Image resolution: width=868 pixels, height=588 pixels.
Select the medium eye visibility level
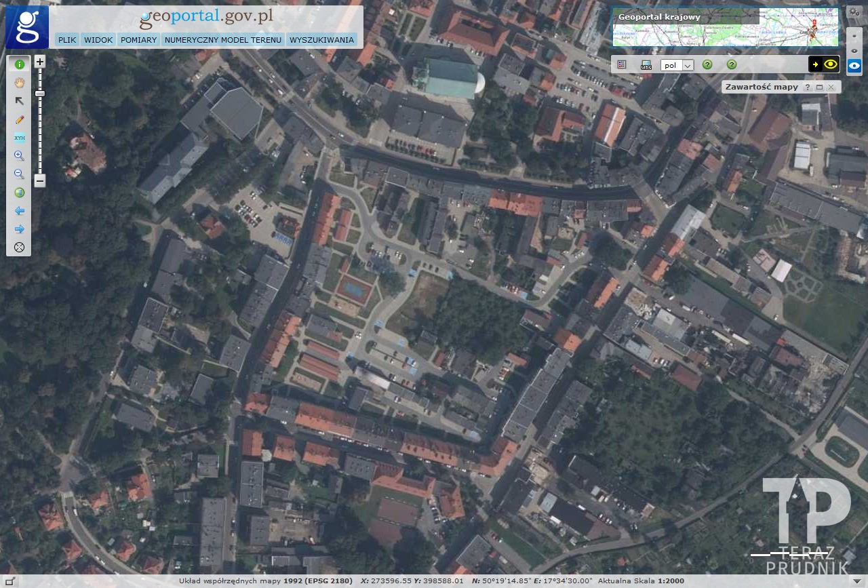[x=854, y=50]
